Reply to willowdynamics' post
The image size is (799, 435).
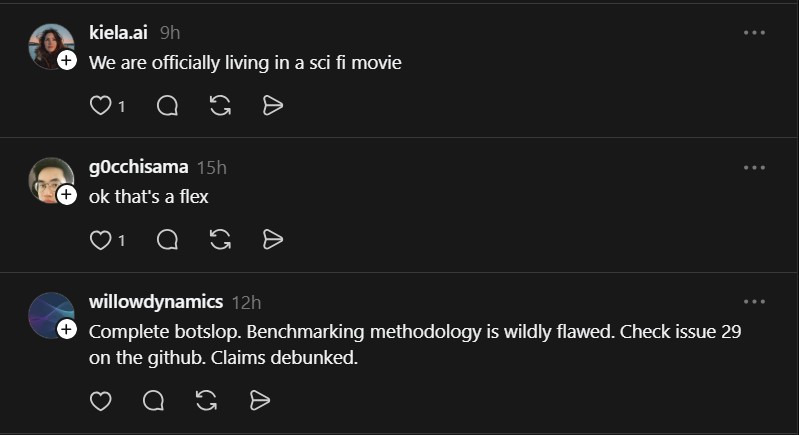[x=154, y=401]
